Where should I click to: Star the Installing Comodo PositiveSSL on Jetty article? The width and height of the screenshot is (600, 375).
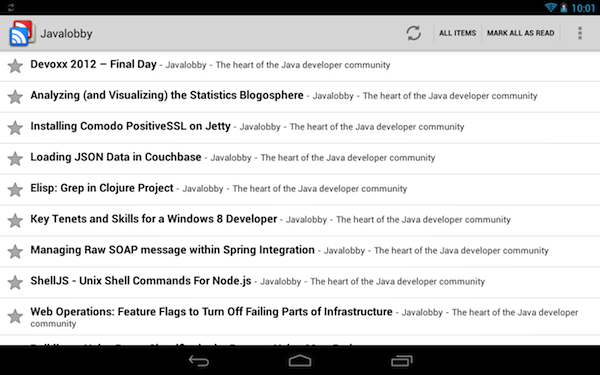point(15,128)
